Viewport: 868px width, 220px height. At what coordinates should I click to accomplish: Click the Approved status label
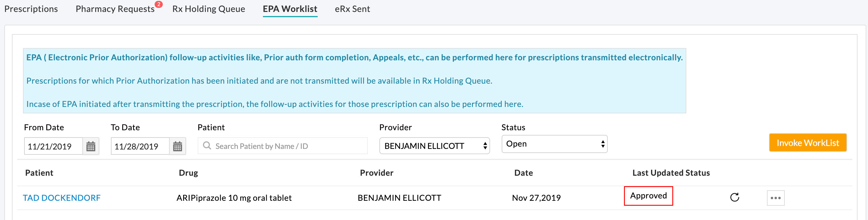click(x=648, y=196)
